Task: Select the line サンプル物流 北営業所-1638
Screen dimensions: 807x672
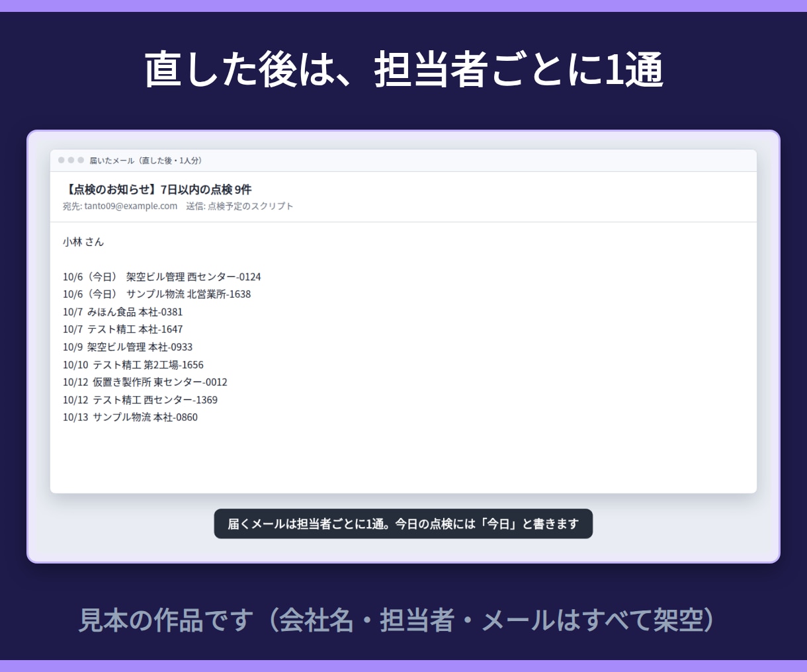Action: click(189, 294)
